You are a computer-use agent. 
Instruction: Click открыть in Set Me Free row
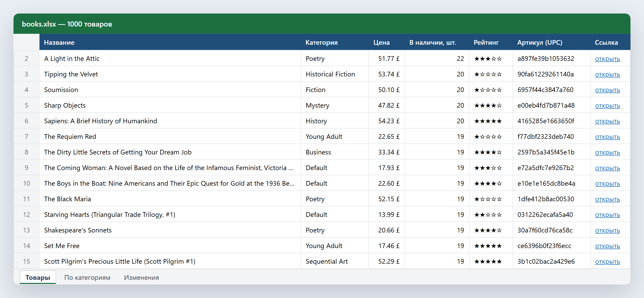click(x=607, y=246)
